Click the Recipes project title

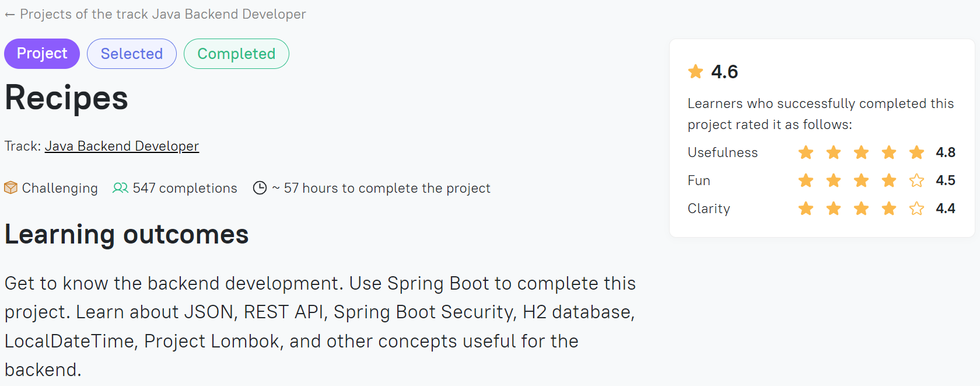coord(66,97)
